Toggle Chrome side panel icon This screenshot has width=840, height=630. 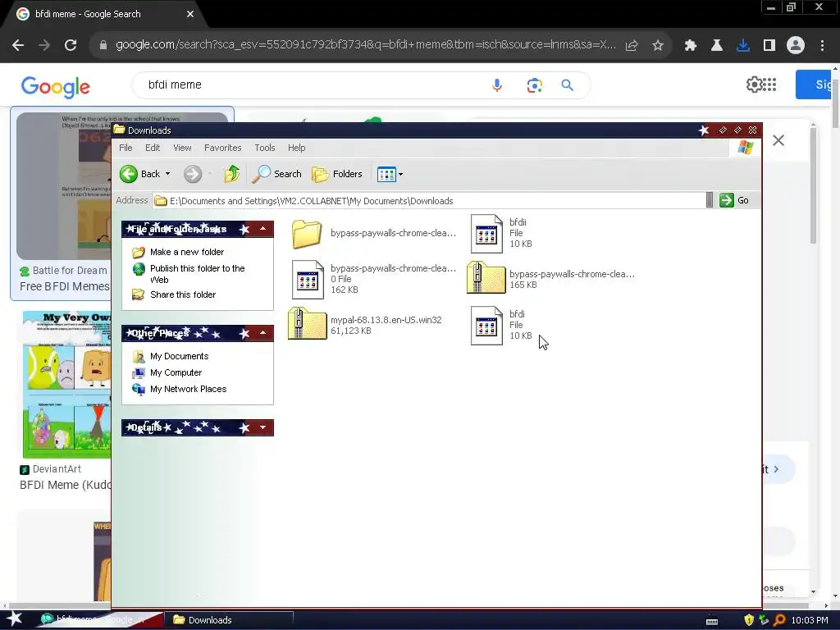click(x=769, y=46)
